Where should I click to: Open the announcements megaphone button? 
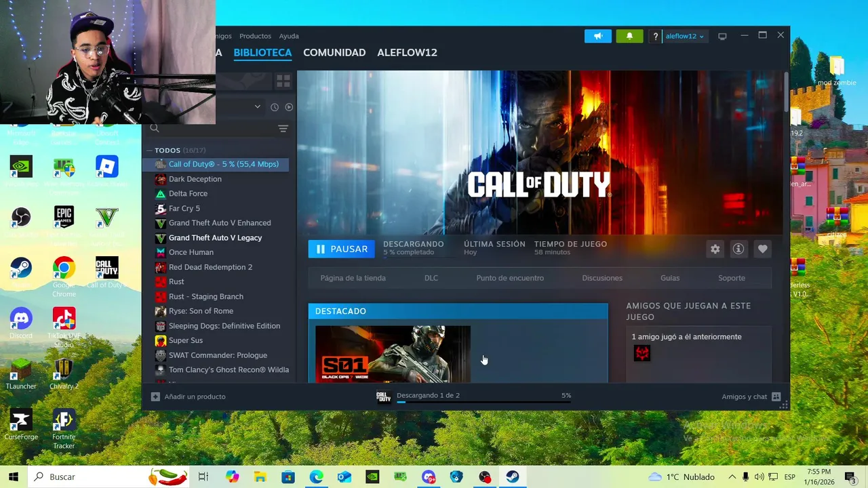tap(597, 36)
